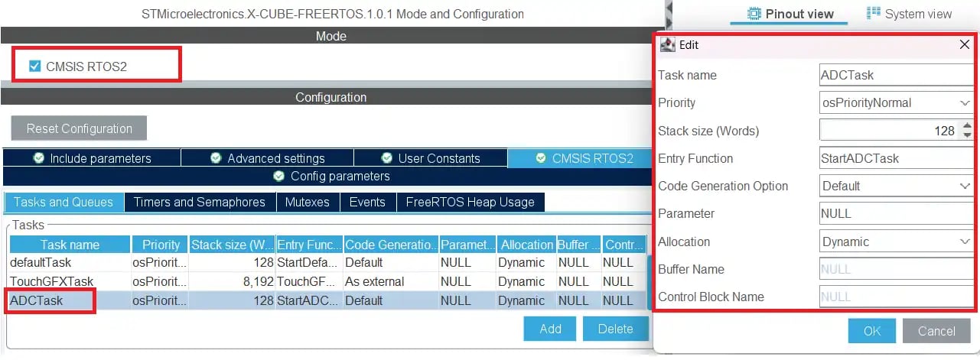Image resolution: width=980 pixels, height=360 pixels.
Task: Click ADCTask's Dynamic allocation cell
Action: (526, 300)
